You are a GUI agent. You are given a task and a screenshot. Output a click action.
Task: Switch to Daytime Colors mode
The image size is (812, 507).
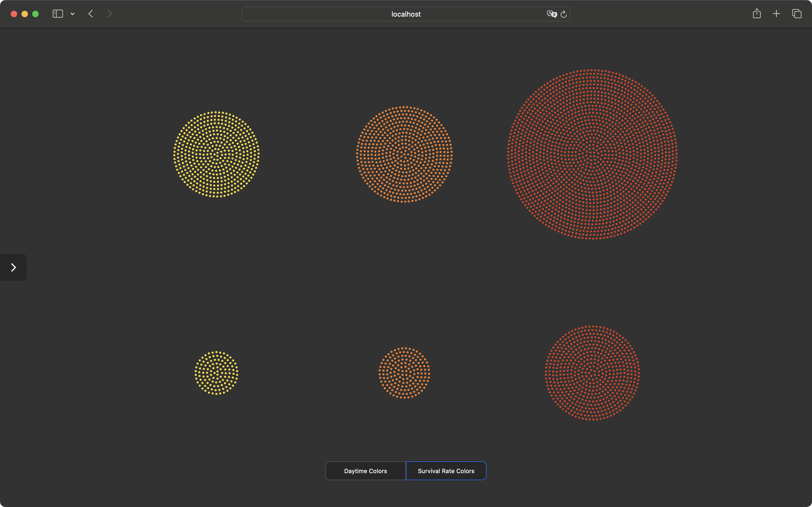click(x=365, y=471)
